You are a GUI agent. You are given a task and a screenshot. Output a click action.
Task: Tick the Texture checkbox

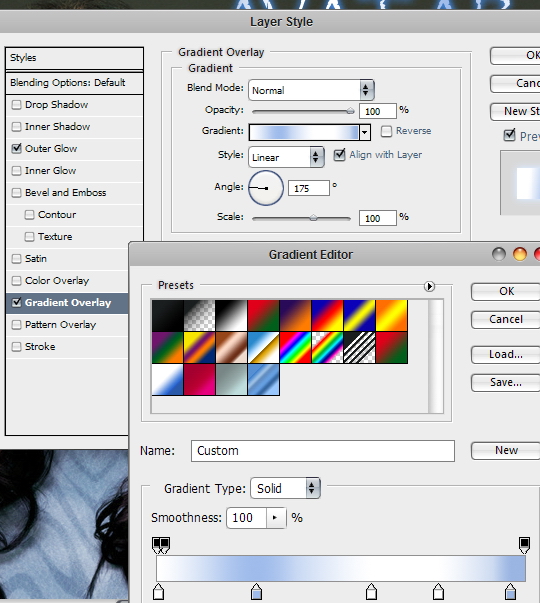pos(29,237)
